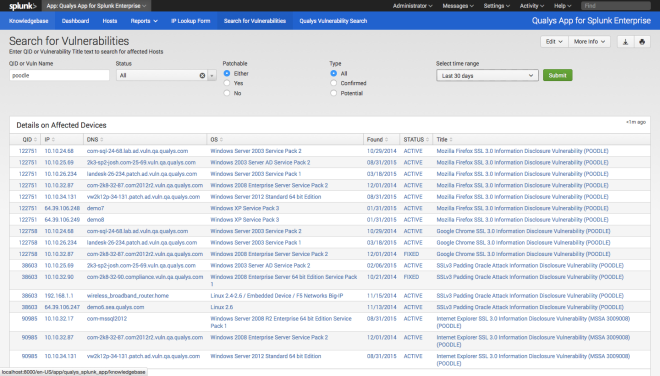Image resolution: width=660 pixels, height=376 pixels.
Task: Open the App: Qualys App dropdown
Action: 96,6
